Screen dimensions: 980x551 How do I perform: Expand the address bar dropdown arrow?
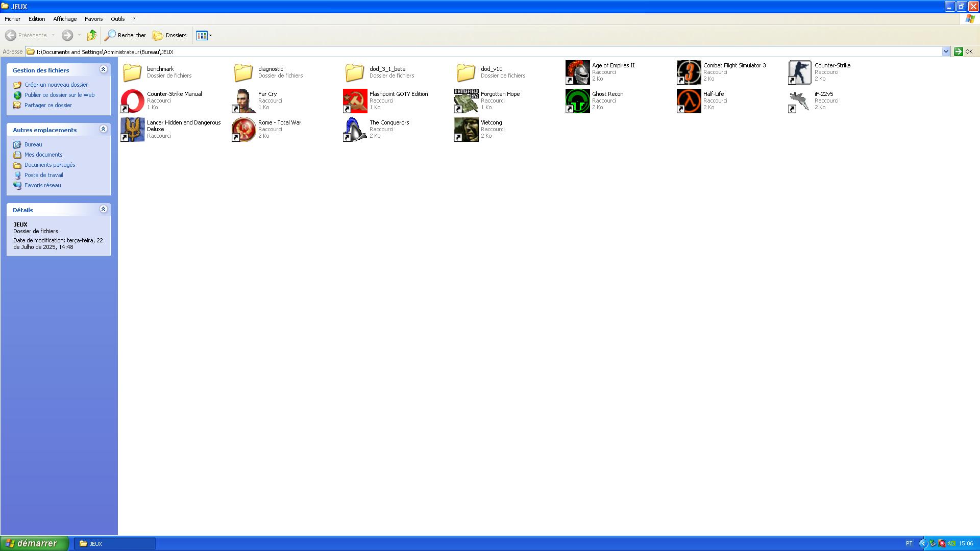(945, 52)
